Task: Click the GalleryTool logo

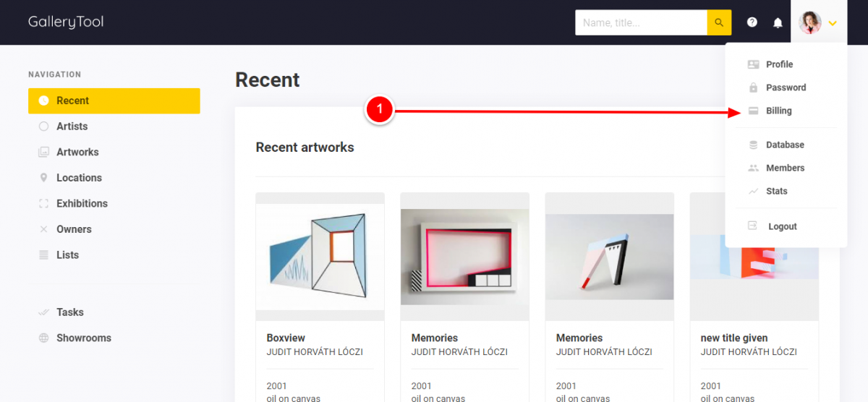Action: [66, 22]
